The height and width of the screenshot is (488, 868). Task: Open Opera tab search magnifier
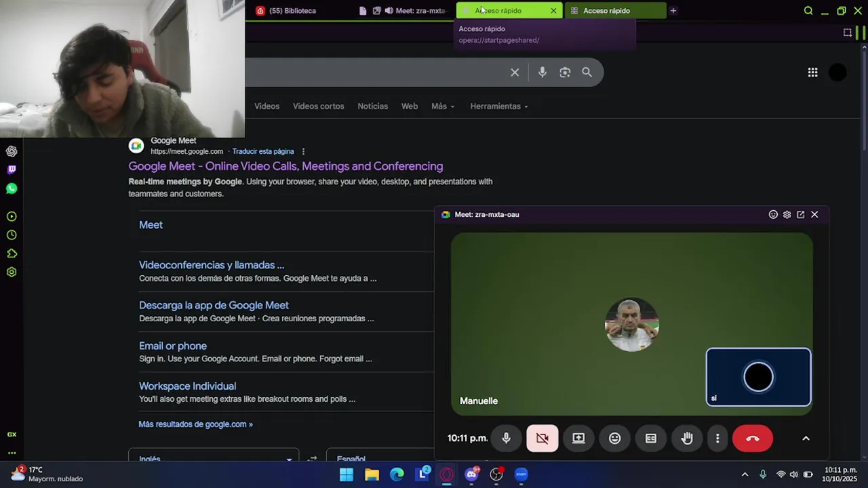coord(808,11)
